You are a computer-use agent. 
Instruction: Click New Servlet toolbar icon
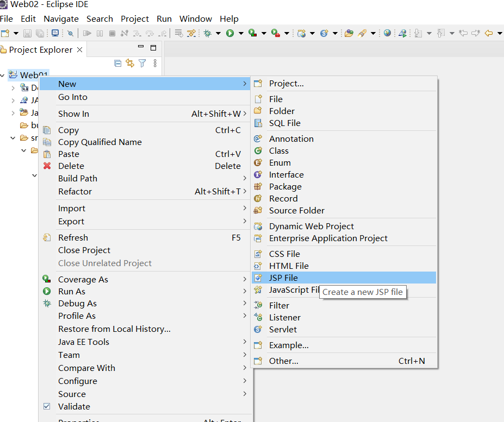[325, 33]
